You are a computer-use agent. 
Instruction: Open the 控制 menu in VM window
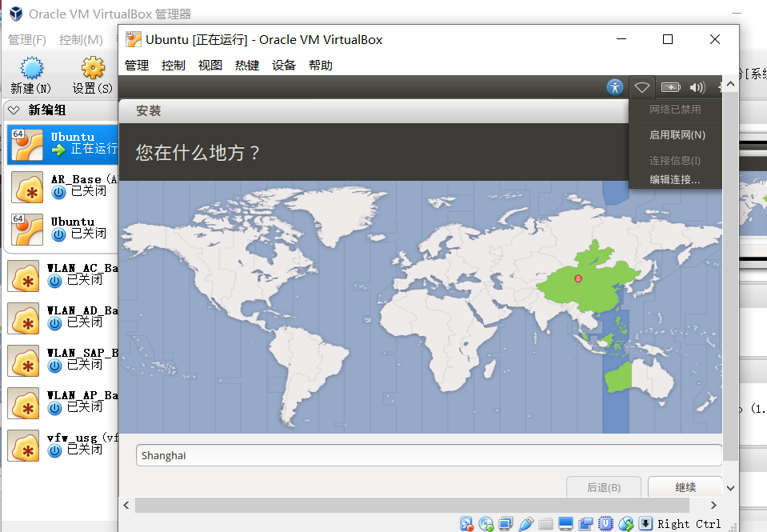(174, 65)
